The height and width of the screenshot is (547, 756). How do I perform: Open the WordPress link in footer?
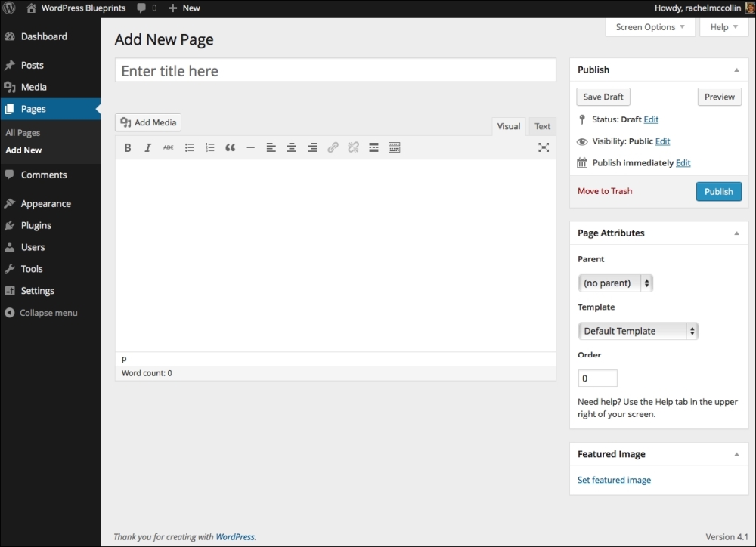(x=235, y=537)
